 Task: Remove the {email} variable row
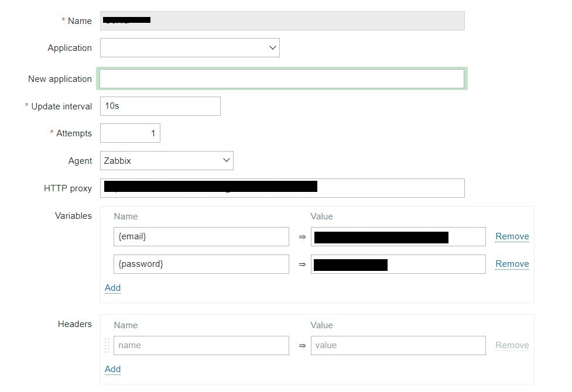(512, 237)
